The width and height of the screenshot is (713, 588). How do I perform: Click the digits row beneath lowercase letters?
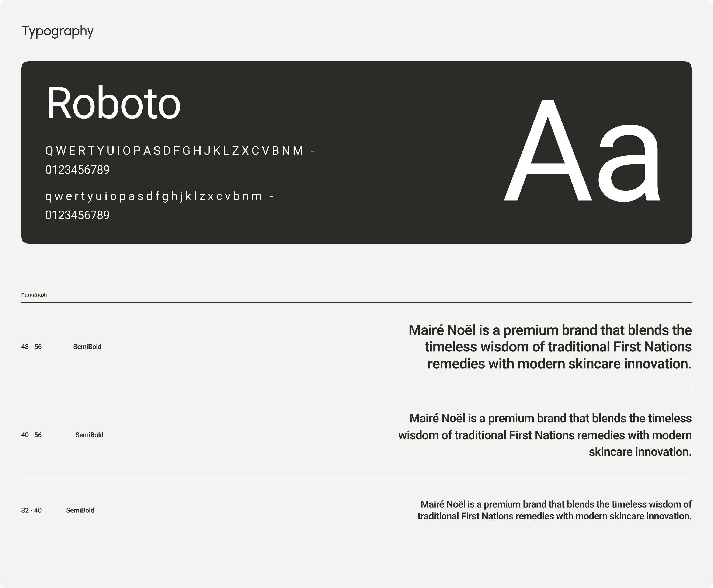(x=77, y=216)
